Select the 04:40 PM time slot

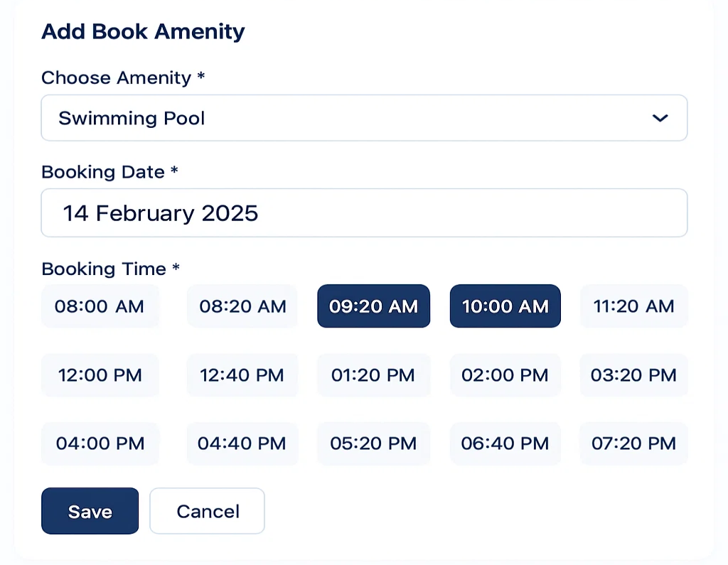coord(242,443)
